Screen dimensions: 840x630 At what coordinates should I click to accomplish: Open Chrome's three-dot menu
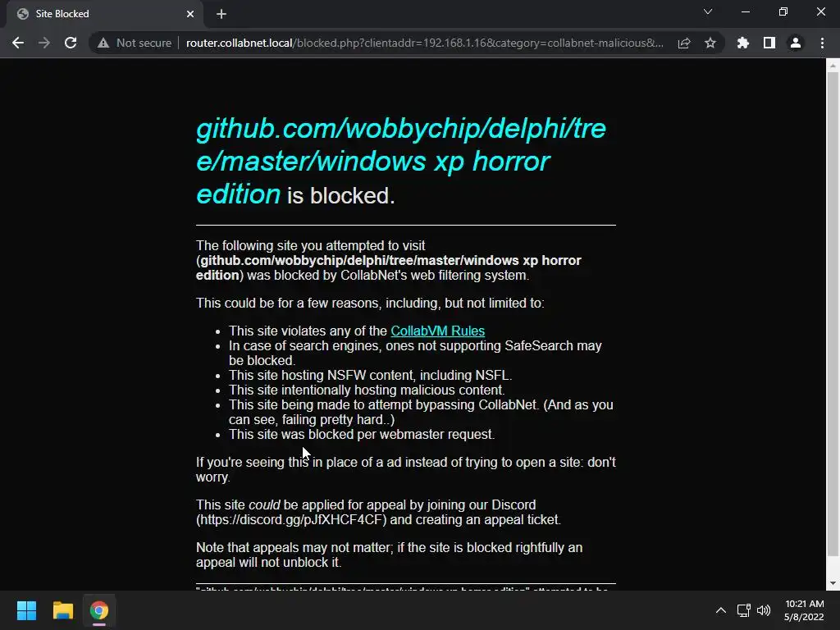822,43
